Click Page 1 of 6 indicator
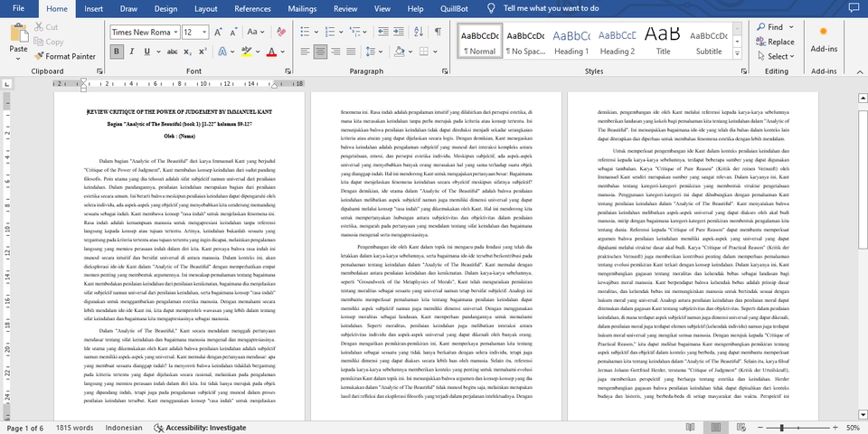The image size is (868, 434). [x=25, y=428]
